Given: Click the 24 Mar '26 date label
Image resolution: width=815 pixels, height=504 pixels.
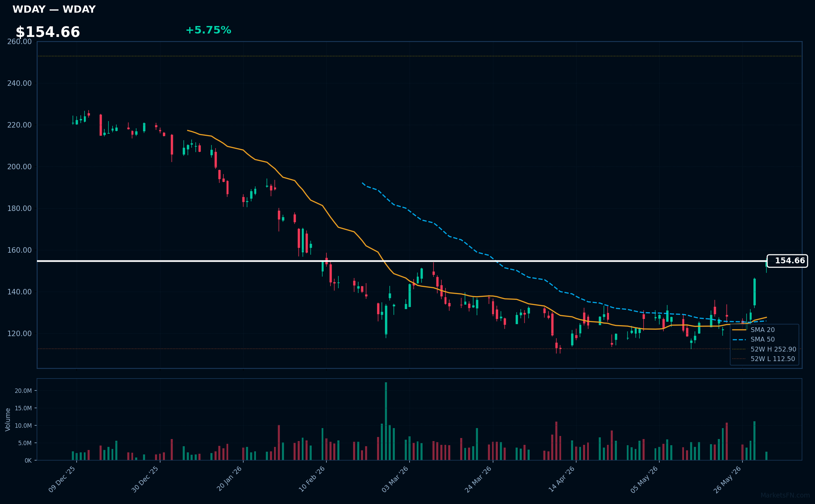Looking at the screenshot, I should pyautogui.click(x=478, y=479).
